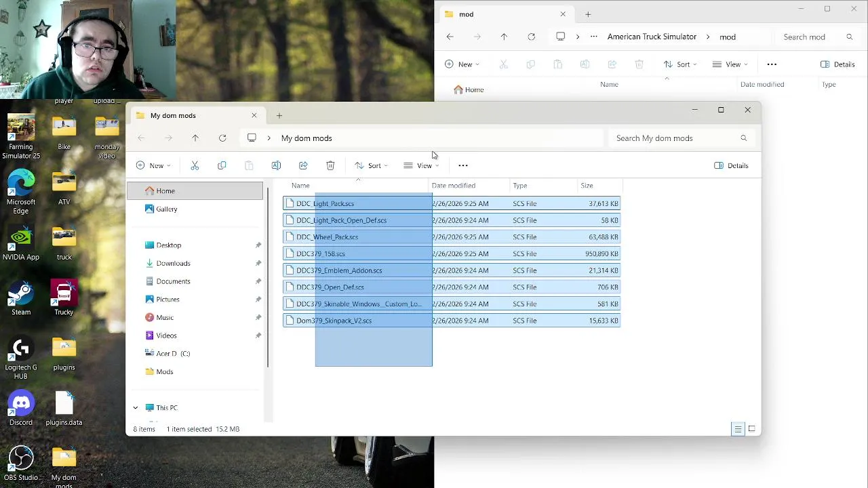
Task: Open View dropdown in mod window
Action: click(x=730, y=64)
